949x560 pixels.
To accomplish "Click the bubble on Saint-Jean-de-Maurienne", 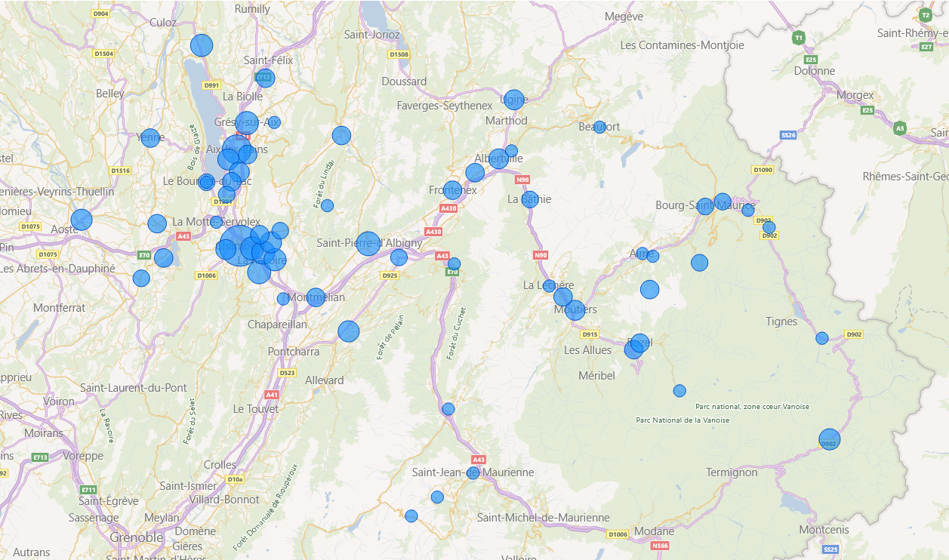I will [x=473, y=473].
